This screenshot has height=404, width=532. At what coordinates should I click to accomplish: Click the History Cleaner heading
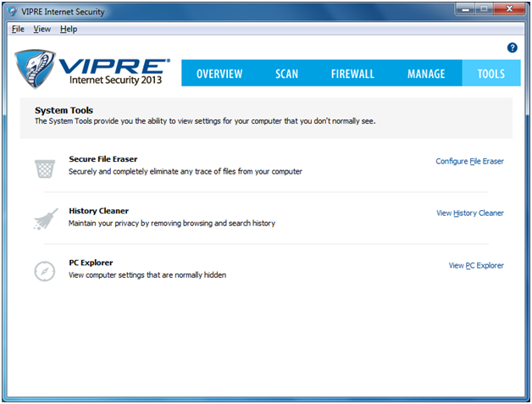[99, 211]
